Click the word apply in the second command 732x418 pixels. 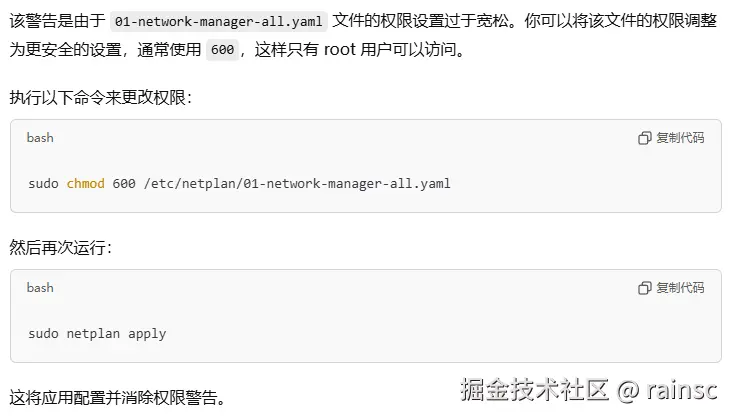pyautogui.click(x=147, y=334)
